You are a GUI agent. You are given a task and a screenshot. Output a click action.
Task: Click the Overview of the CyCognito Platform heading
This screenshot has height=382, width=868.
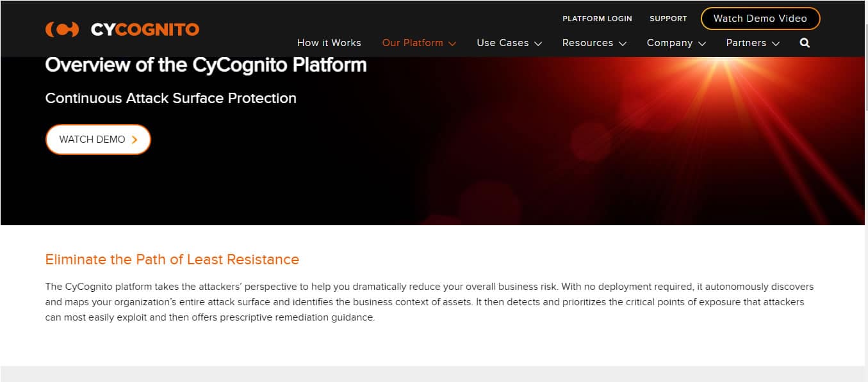click(206, 65)
